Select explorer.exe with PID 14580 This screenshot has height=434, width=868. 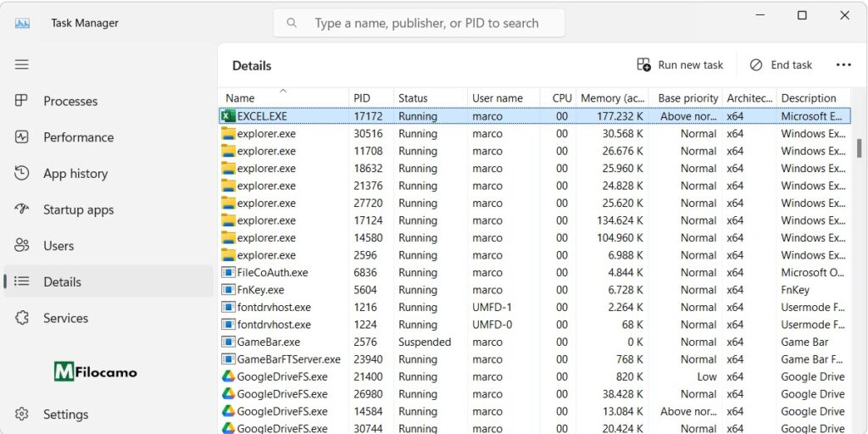click(x=535, y=237)
